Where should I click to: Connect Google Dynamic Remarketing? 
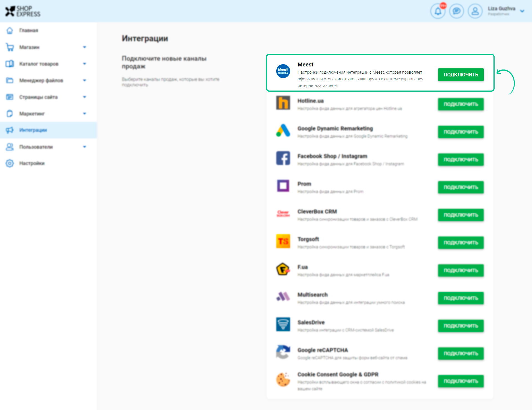(461, 132)
